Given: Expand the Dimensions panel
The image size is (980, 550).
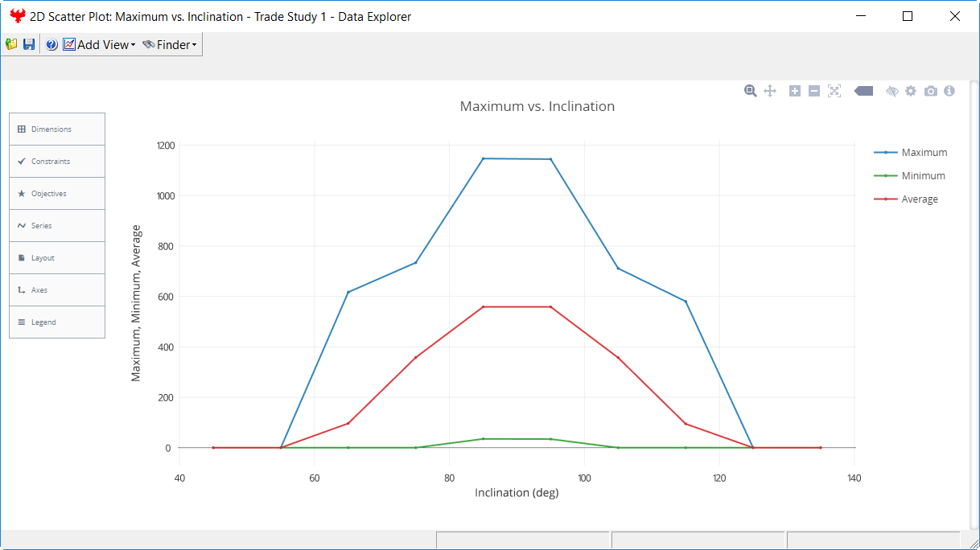Looking at the screenshot, I should tap(57, 129).
